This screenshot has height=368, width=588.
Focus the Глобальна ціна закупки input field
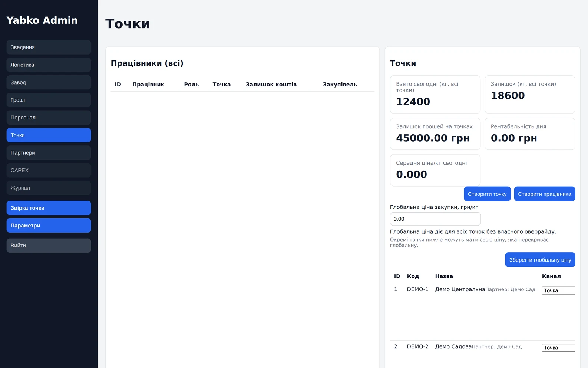(435, 219)
